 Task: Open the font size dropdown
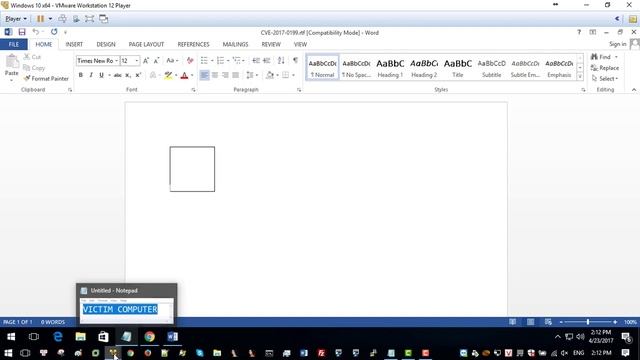pos(137,61)
